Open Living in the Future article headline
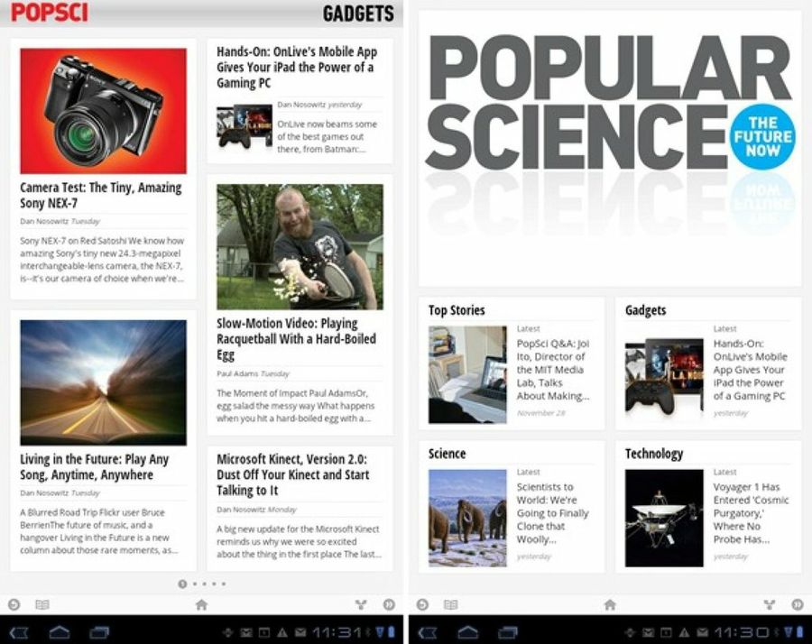Image resolution: width=812 pixels, height=644 pixels. 95,467
